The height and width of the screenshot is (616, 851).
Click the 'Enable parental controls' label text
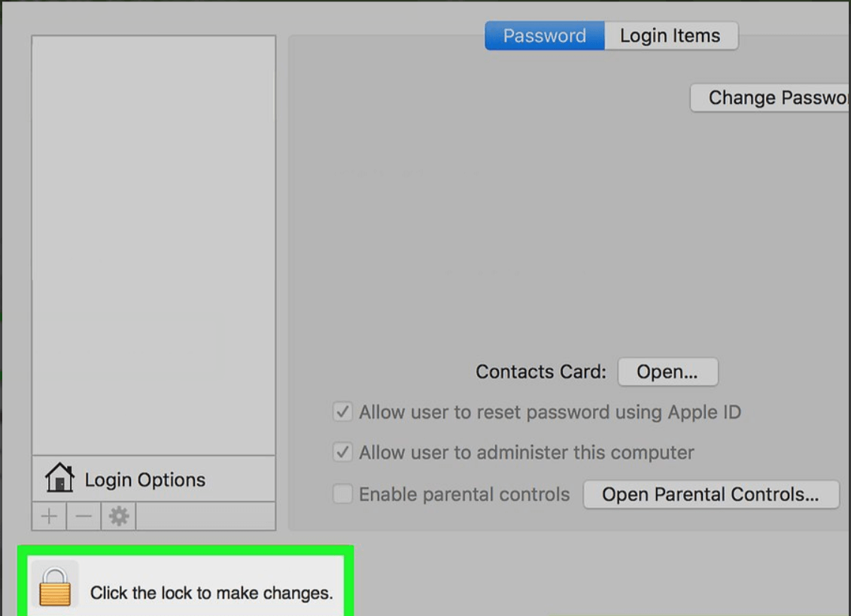pos(464,494)
